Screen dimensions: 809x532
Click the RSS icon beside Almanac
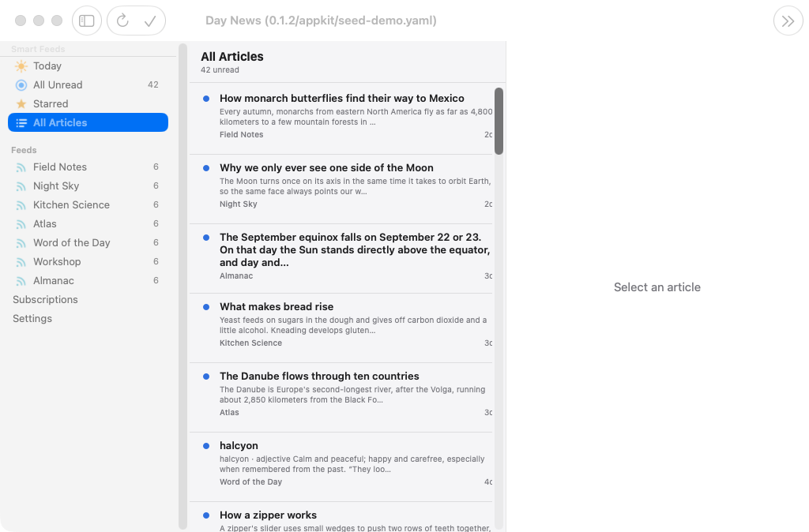(21, 281)
